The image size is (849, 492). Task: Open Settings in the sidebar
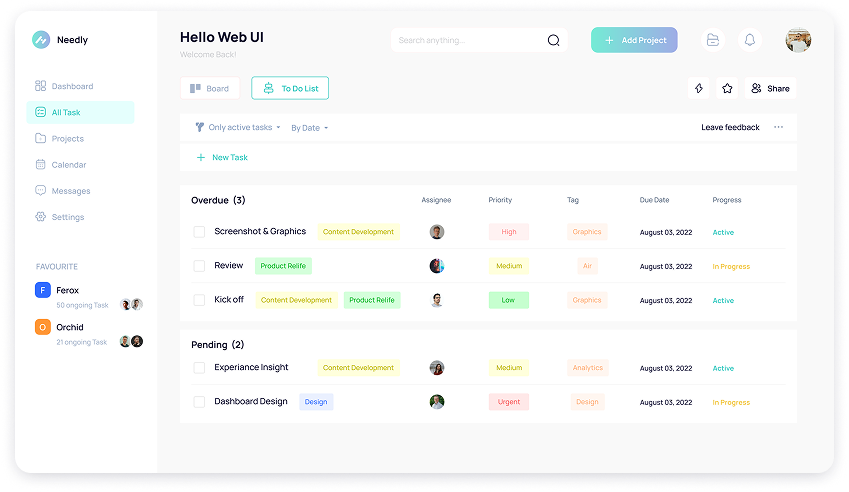tap(60, 217)
